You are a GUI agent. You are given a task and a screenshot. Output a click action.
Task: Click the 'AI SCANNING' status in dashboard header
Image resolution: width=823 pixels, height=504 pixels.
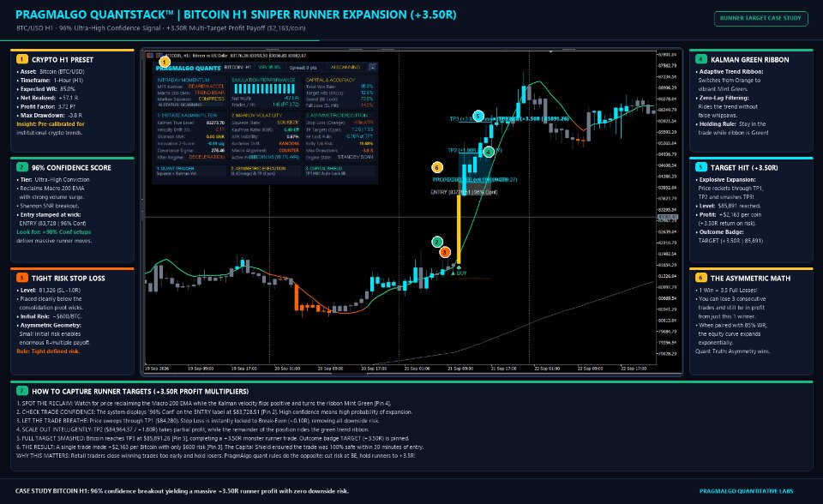(x=345, y=67)
